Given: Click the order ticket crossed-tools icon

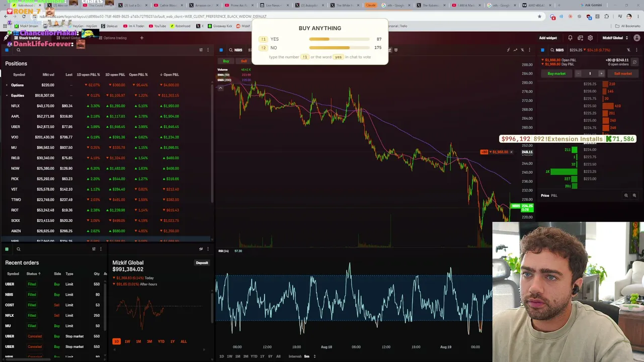Looking at the screenshot, I should (x=628, y=50).
